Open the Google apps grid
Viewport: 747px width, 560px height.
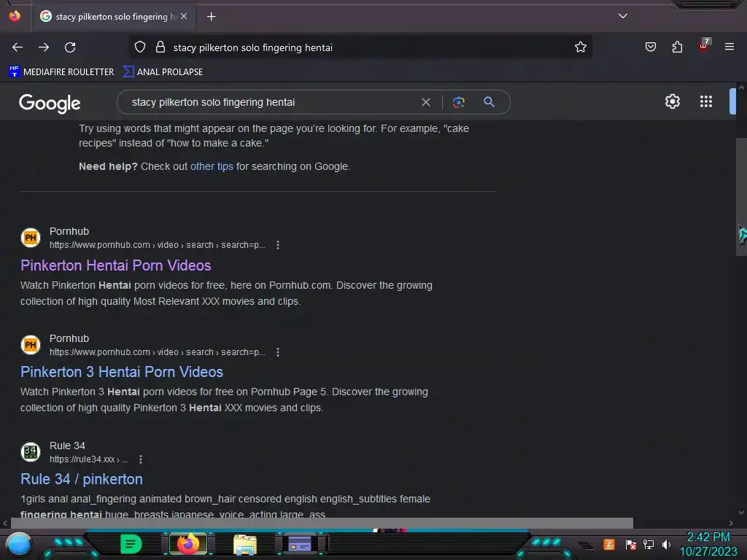click(705, 101)
